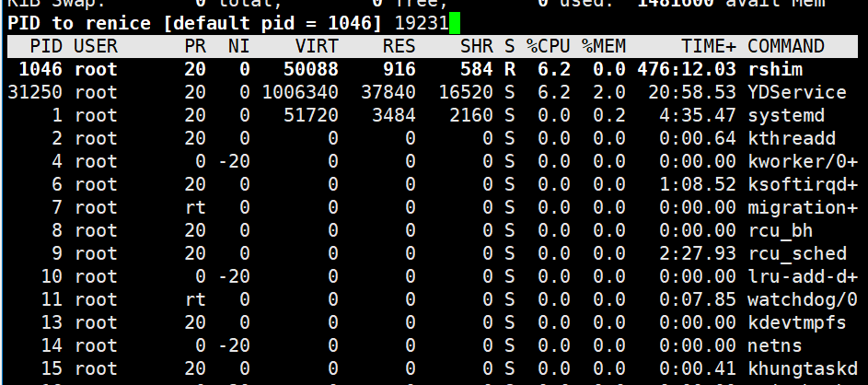The image size is (868, 385).
Task: Select the ksoftirqd+ command name
Action: (x=803, y=184)
